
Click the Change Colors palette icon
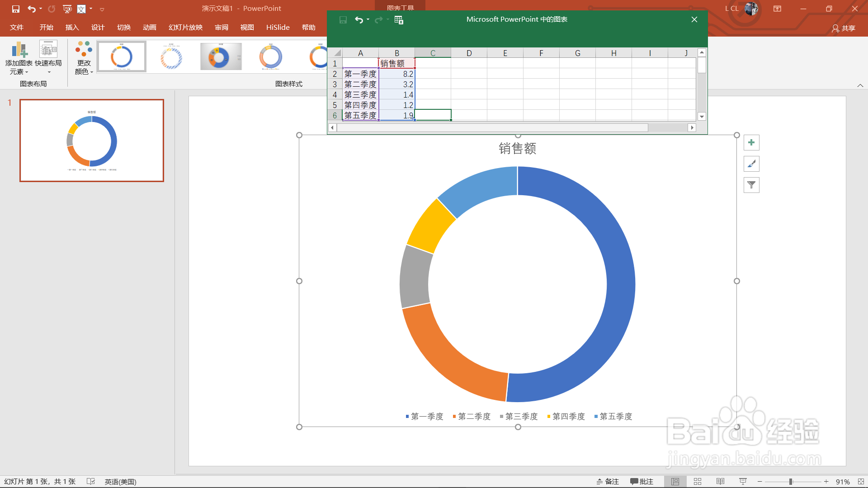pyautogui.click(x=84, y=49)
